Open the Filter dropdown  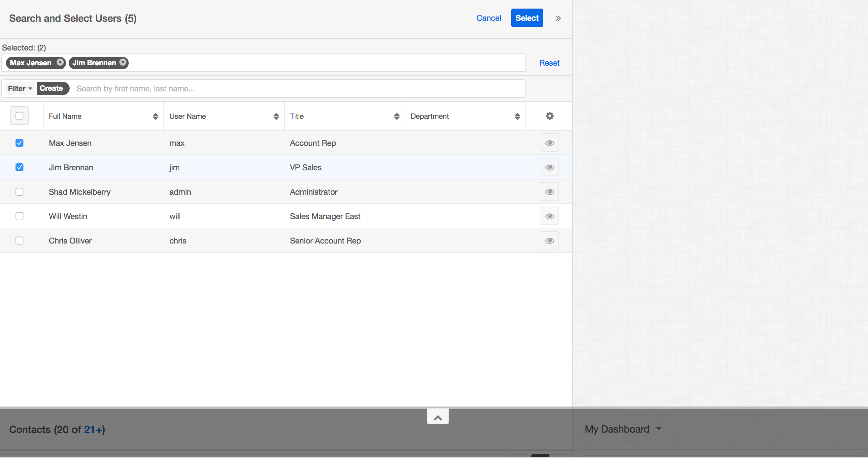(x=20, y=88)
